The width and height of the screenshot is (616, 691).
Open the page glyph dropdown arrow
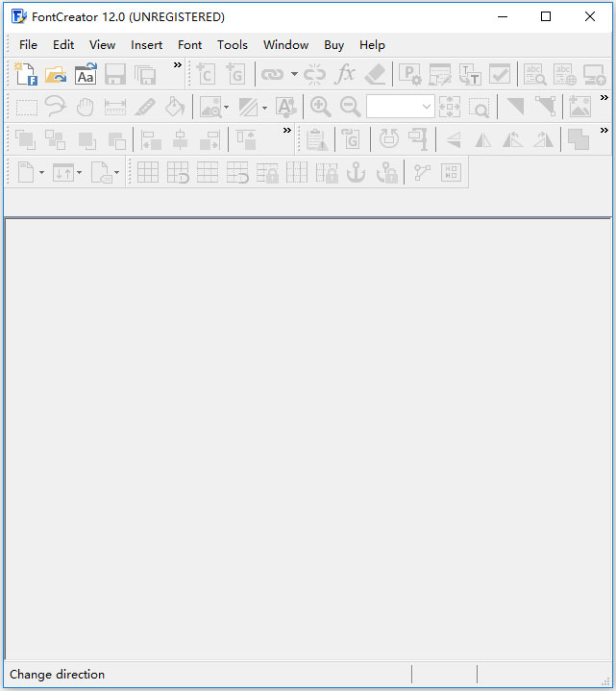tap(41, 172)
